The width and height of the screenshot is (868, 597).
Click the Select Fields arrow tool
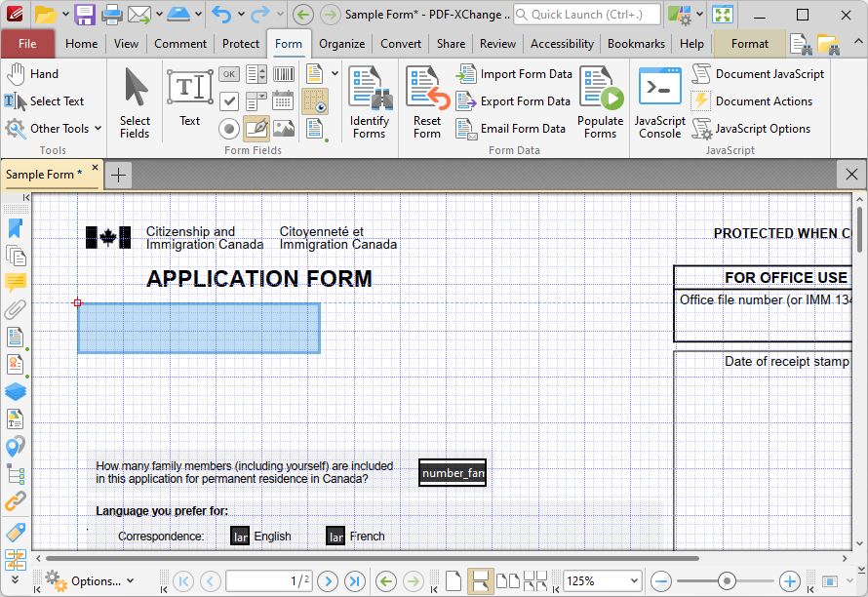point(135,101)
